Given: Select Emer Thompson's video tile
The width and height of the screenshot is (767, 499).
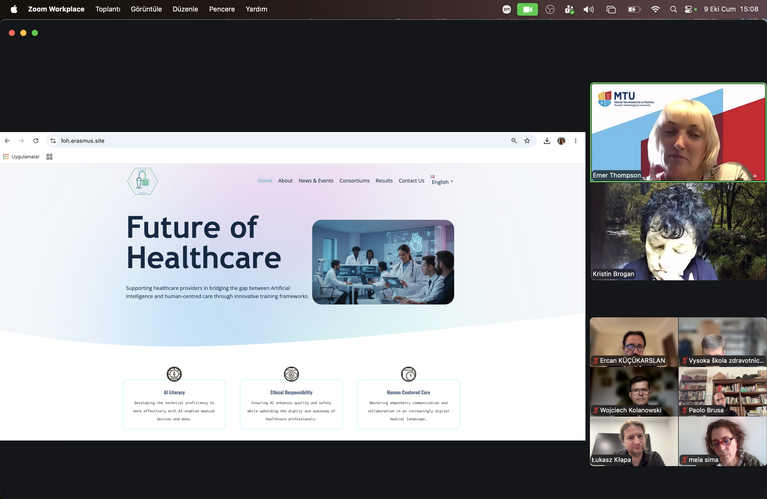Looking at the screenshot, I should coord(678,133).
